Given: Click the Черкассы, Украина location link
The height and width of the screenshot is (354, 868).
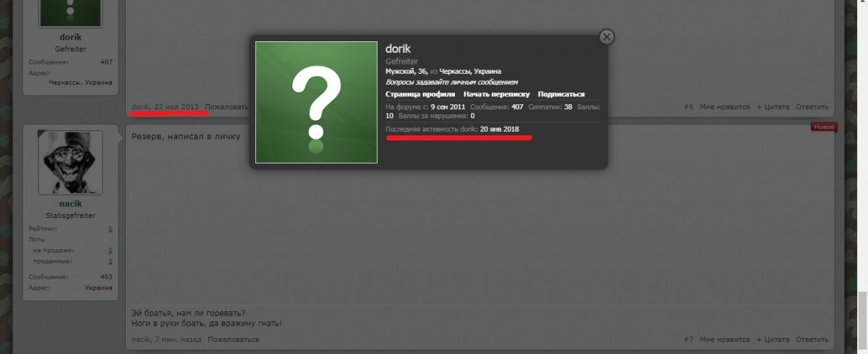Looking at the screenshot, I should tap(470, 72).
